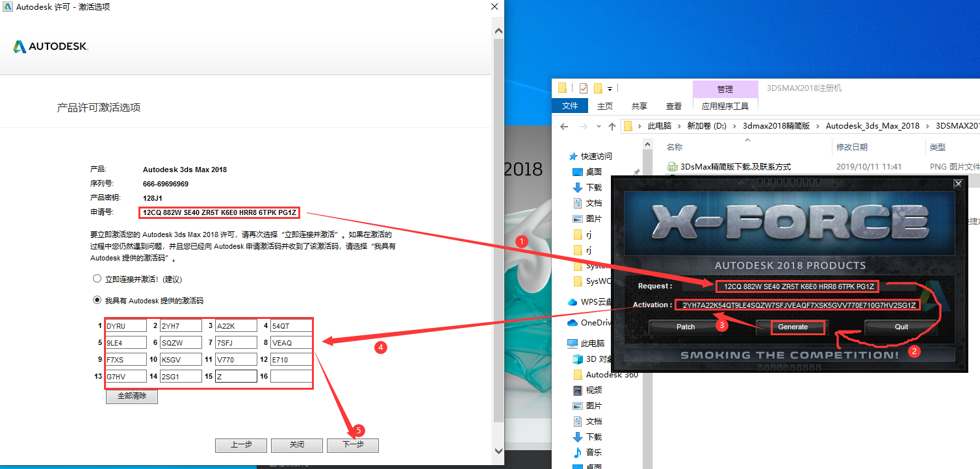Click the Request field in X-Force window

797,286
